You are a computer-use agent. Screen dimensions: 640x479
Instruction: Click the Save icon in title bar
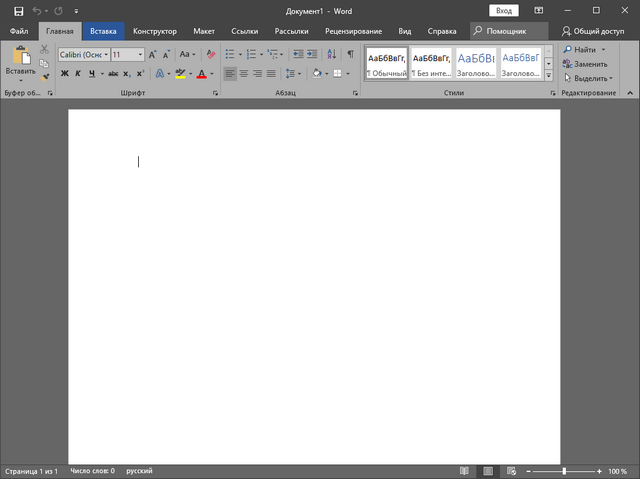(x=18, y=10)
